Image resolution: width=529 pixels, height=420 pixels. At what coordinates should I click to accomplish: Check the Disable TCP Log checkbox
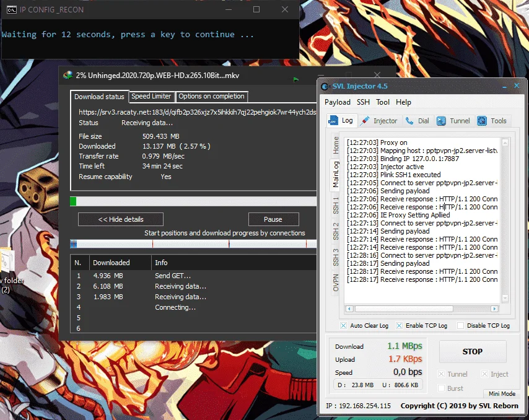click(460, 326)
